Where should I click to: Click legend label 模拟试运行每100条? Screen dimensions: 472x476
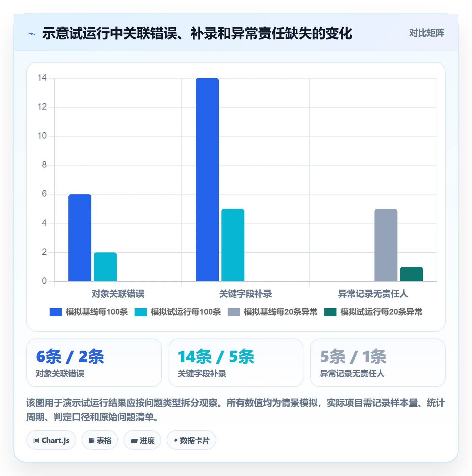click(x=186, y=312)
